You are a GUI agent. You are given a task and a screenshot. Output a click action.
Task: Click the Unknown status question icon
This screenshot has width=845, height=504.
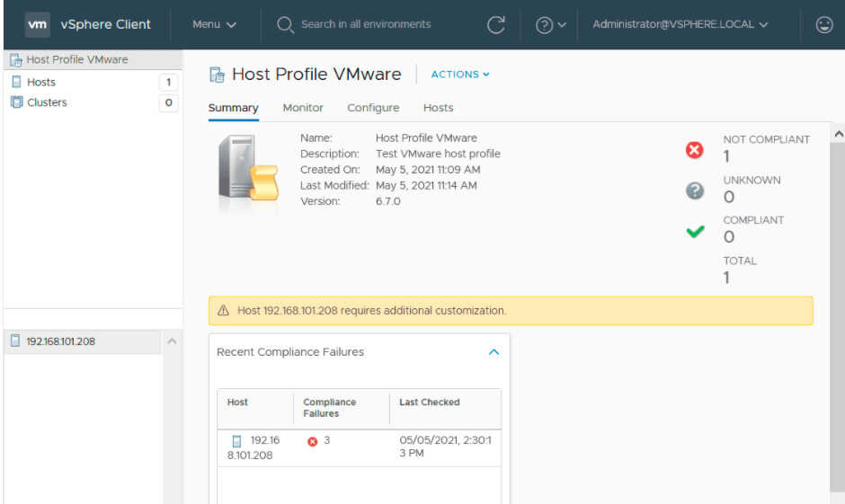695,190
